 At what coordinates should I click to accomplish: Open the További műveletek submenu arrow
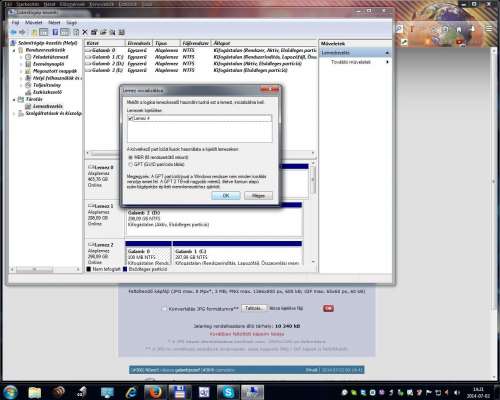tap(387, 62)
